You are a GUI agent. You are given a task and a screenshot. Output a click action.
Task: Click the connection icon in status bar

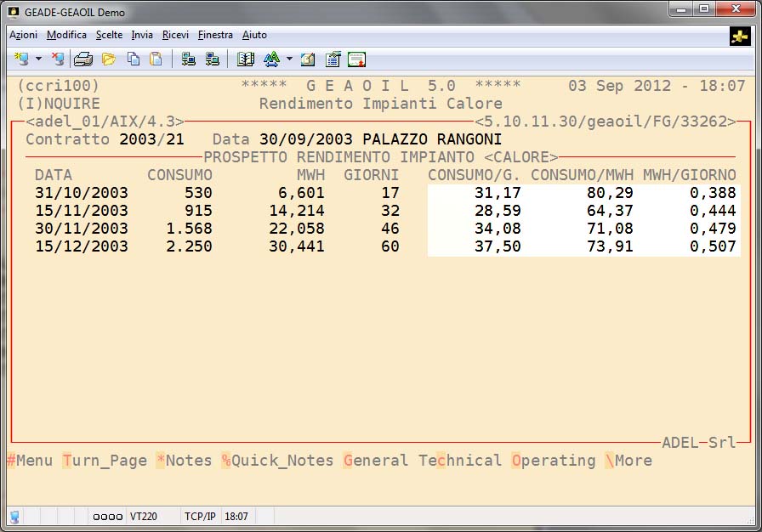pos(14,516)
